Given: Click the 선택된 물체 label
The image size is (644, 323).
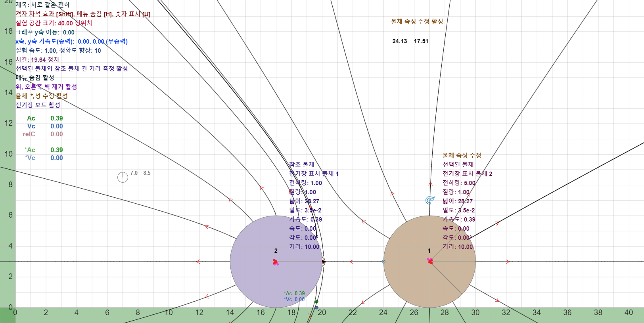Looking at the screenshot, I should click(458, 164).
